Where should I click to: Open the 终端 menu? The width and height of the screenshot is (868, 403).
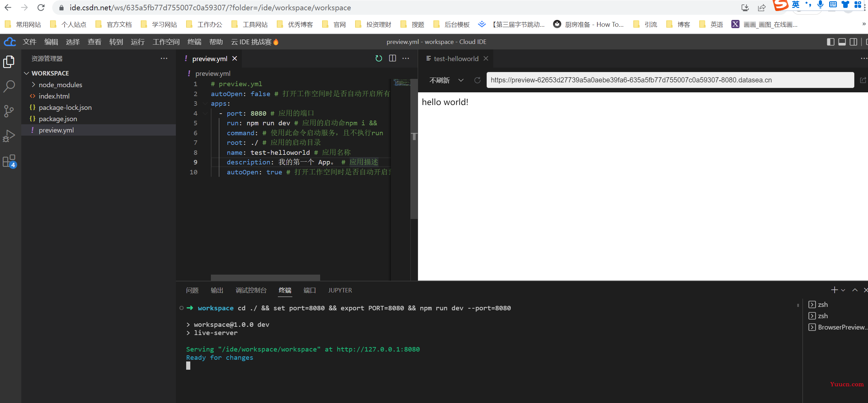194,42
